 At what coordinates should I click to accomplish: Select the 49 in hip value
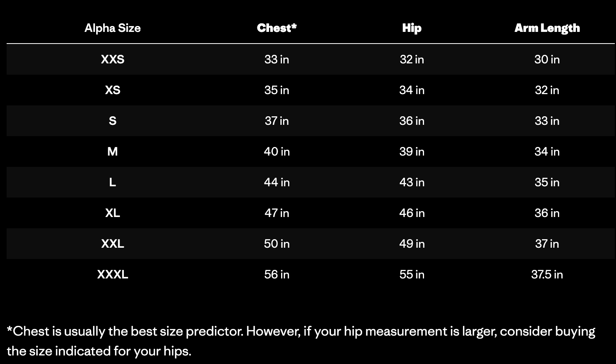(412, 243)
